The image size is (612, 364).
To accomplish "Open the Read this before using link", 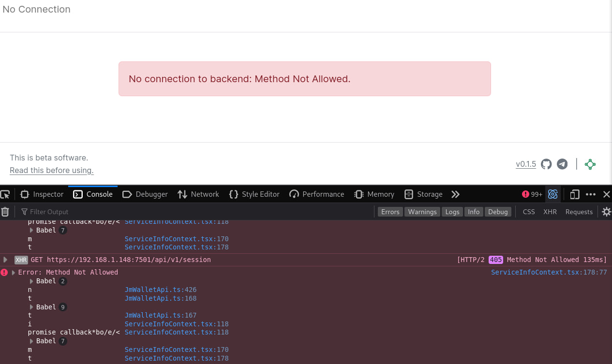I will pyautogui.click(x=51, y=170).
